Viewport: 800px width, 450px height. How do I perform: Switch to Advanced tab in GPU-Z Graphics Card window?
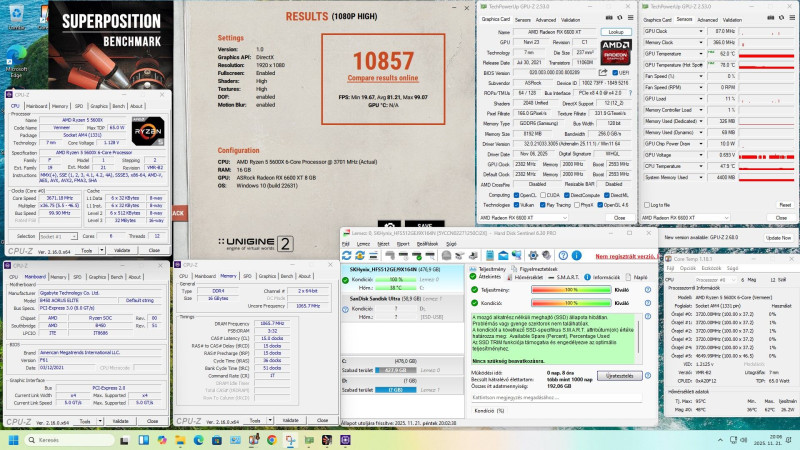pyautogui.click(x=545, y=20)
